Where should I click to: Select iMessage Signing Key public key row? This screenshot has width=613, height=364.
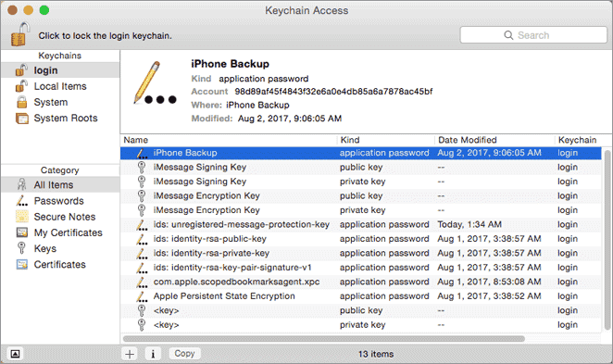pyautogui.click(x=360, y=168)
